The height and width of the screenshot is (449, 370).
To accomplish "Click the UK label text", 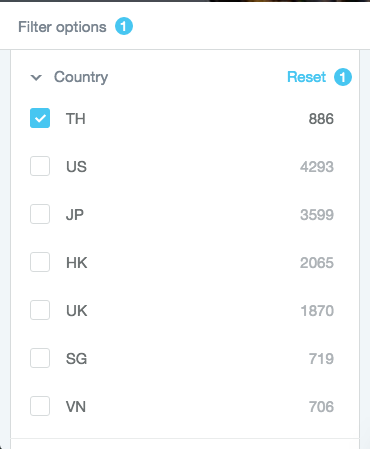I will pyautogui.click(x=77, y=311).
